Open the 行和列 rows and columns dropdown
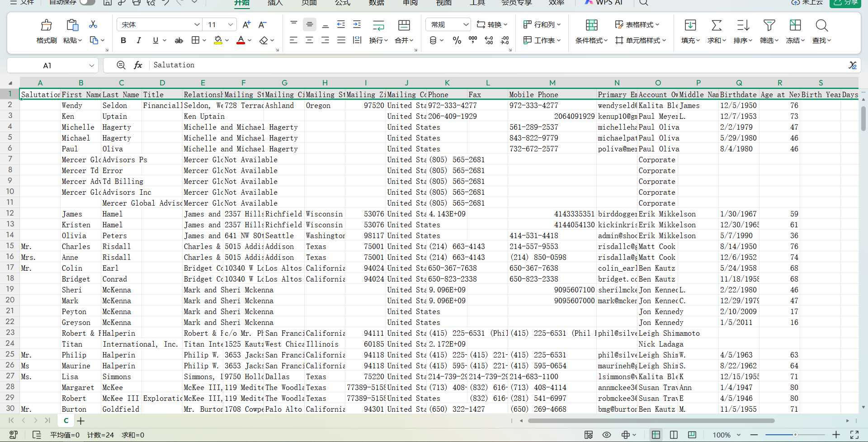 pos(542,24)
